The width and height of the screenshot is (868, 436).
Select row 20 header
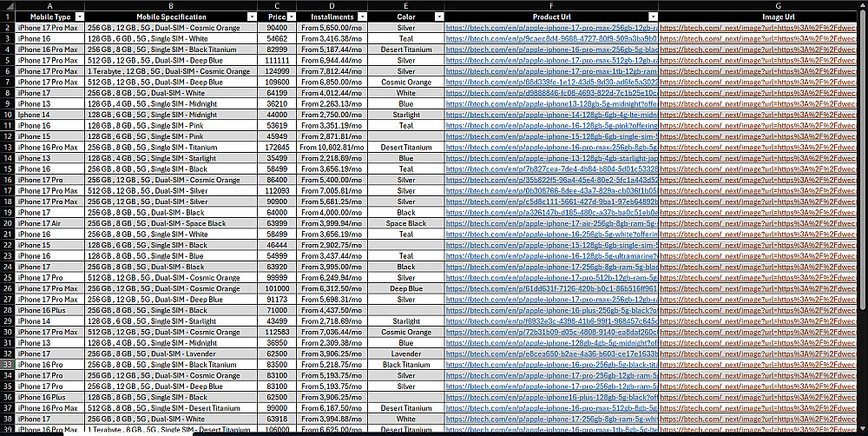pyautogui.click(x=8, y=223)
